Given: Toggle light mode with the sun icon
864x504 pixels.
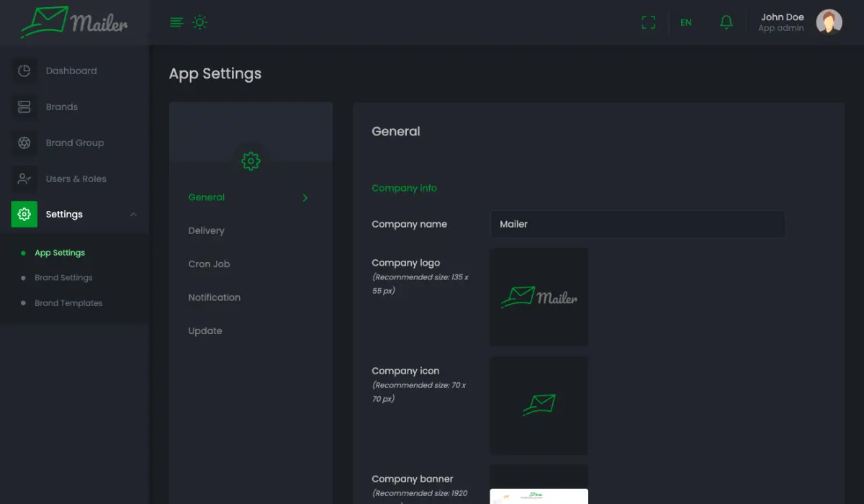Looking at the screenshot, I should click(x=200, y=22).
